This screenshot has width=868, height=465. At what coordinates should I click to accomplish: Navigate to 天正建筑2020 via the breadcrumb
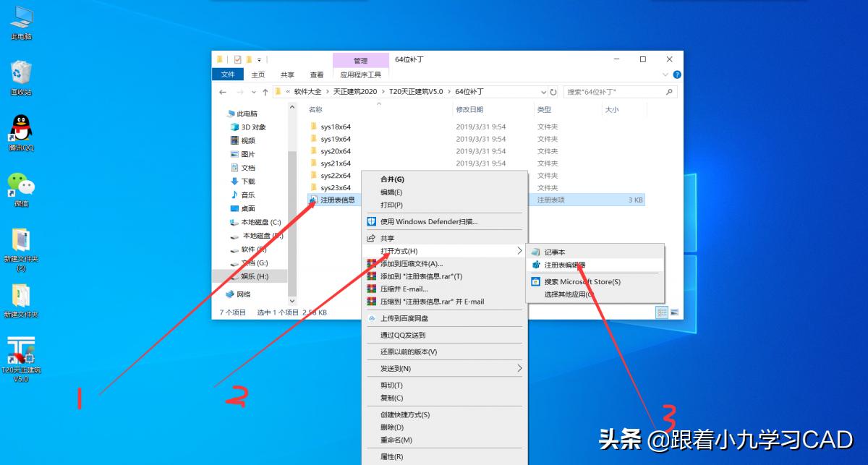354,91
